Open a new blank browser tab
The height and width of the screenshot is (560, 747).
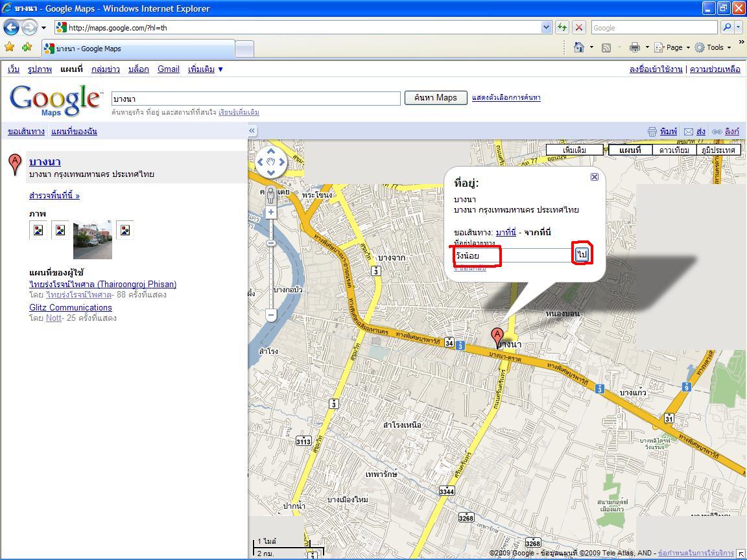coord(244,49)
